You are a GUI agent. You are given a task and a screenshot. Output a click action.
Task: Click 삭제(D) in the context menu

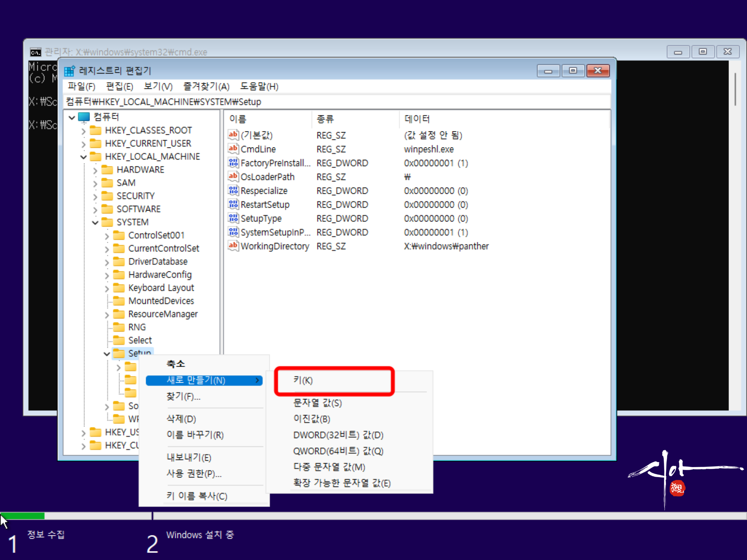point(181,419)
